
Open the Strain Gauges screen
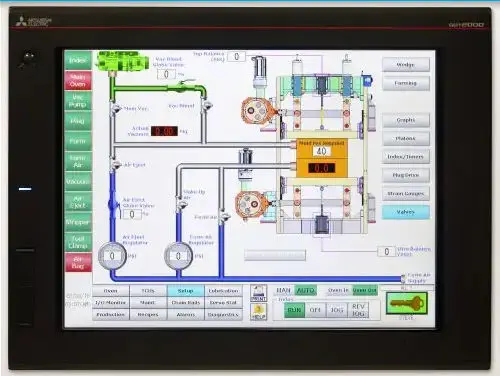point(406,194)
